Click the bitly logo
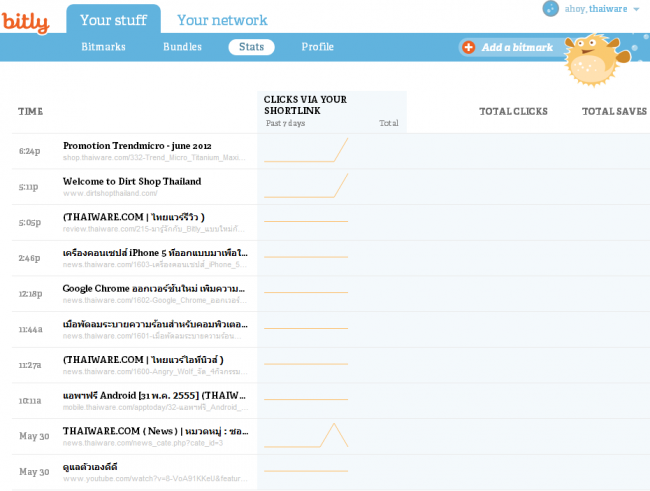 pos(25,22)
